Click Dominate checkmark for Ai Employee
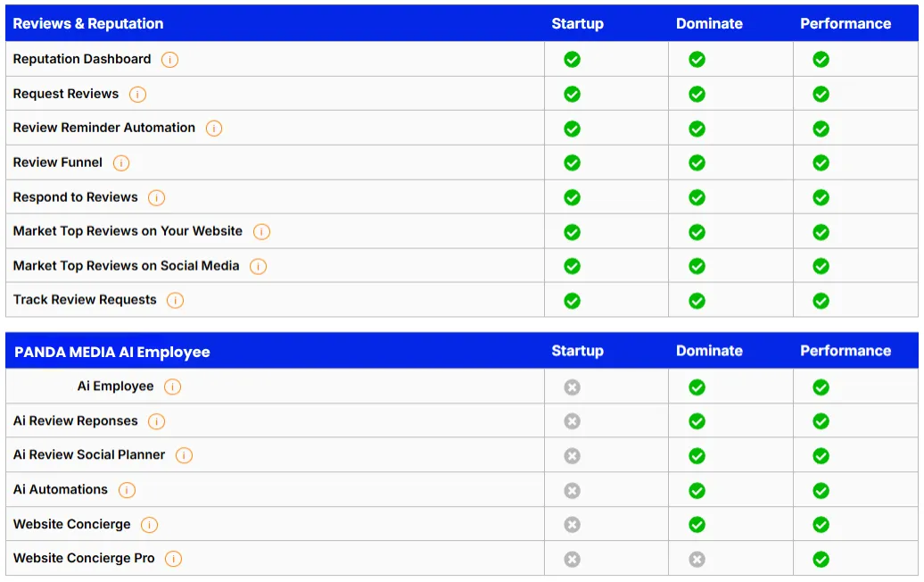The width and height of the screenshot is (924, 582). coord(697,387)
